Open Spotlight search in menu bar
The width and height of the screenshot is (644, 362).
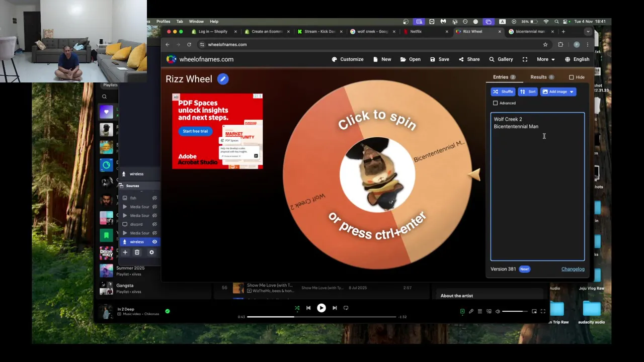point(556,22)
